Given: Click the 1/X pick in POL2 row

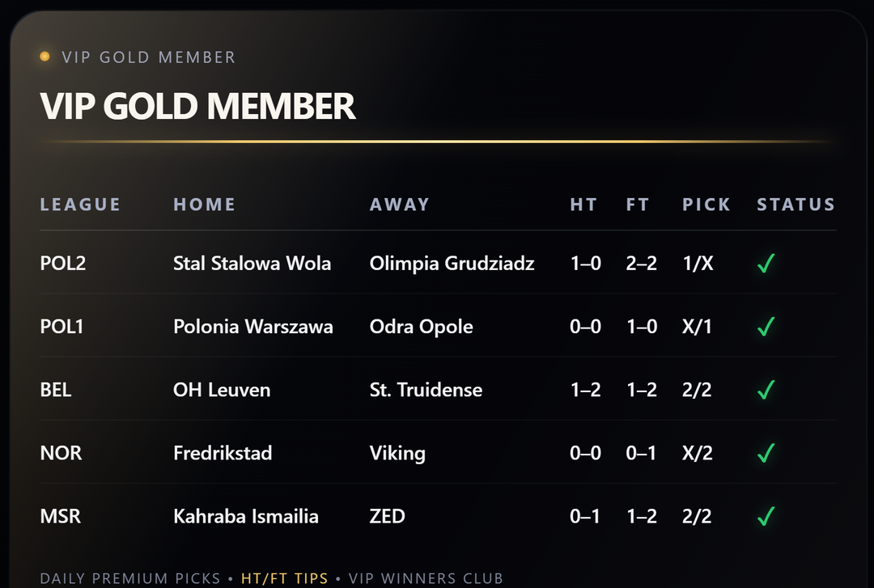Looking at the screenshot, I should [698, 264].
